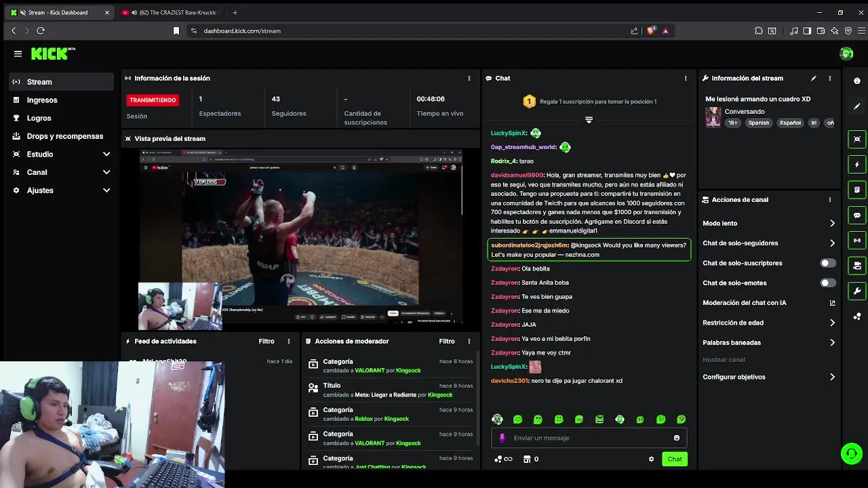
Task: Open Filtro in Acciones de moderador
Action: pos(446,341)
